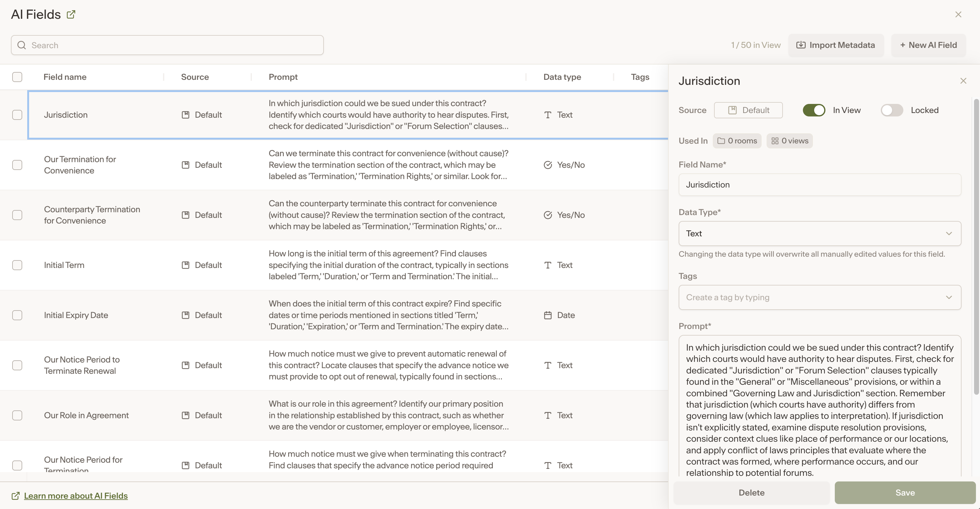Click the Import Metadata download icon
The width and height of the screenshot is (980, 509).
pos(801,45)
